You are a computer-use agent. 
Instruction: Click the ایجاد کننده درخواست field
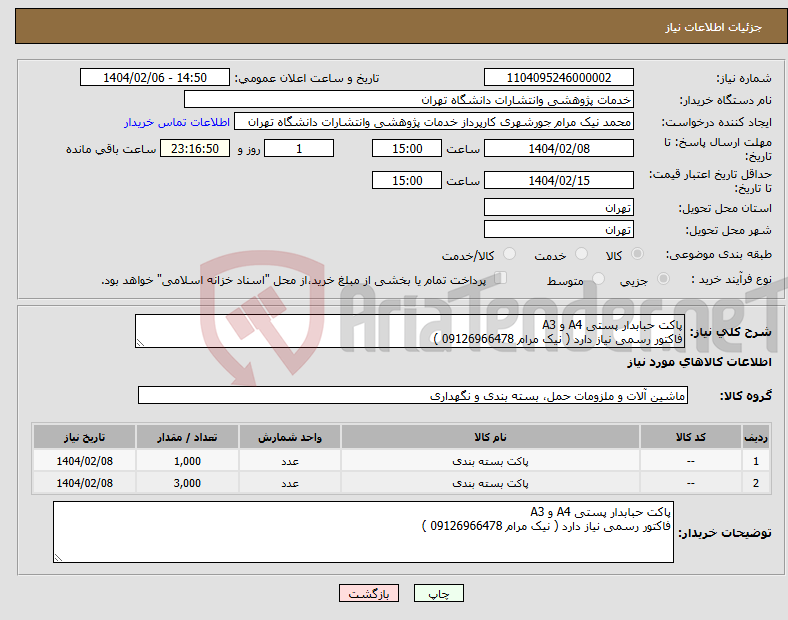(x=434, y=122)
